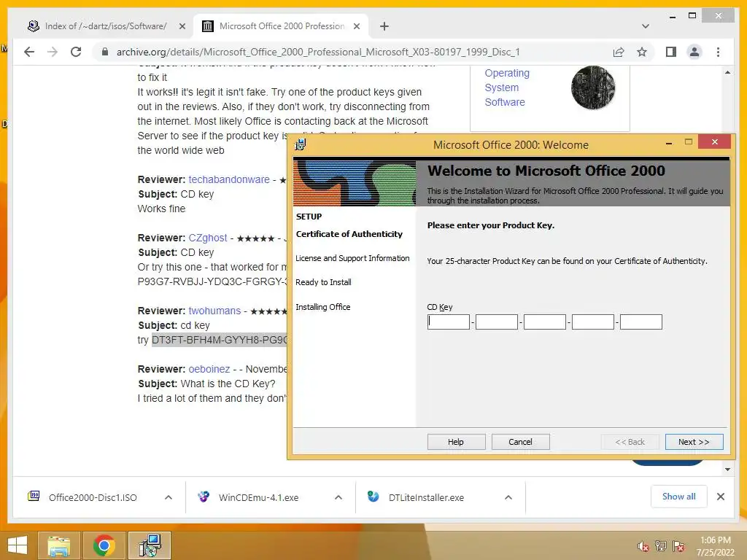Open Office2000-Disc1.ISO download

(93, 497)
